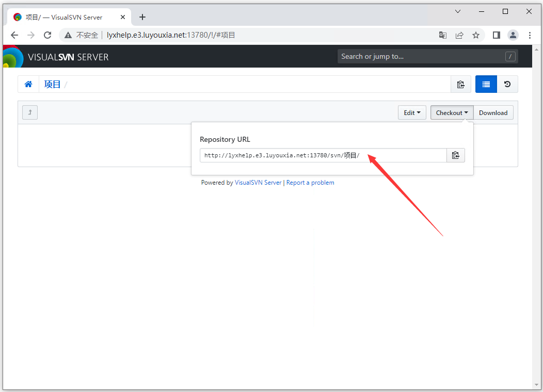Click the slash shortcut hint icon
The height and width of the screenshot is (392, 543).
[510, 56]
